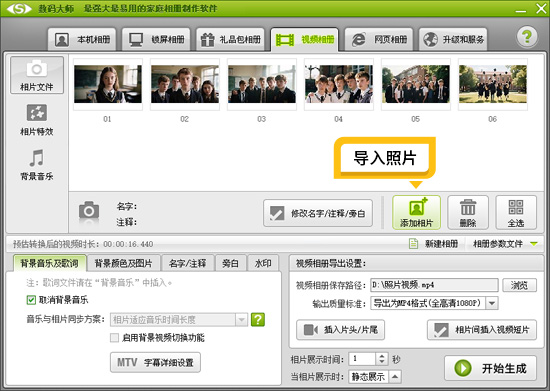550x391 pixels.
Task: Click the 删除 trash can icon
Action: [x=468, y=207]
